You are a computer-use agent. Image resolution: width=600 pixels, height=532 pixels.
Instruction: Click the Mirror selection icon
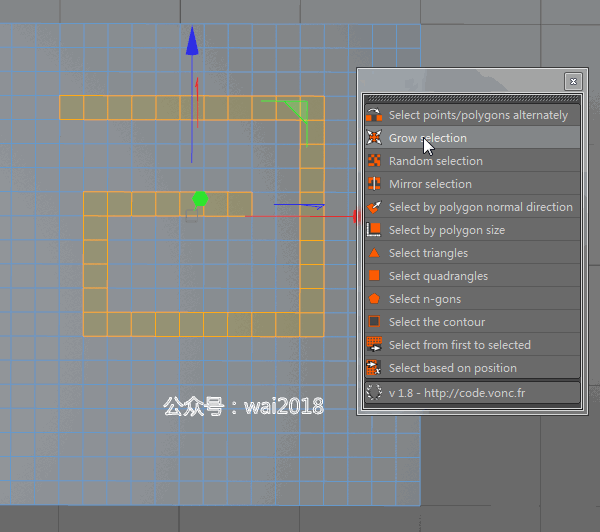coord(374,184)
